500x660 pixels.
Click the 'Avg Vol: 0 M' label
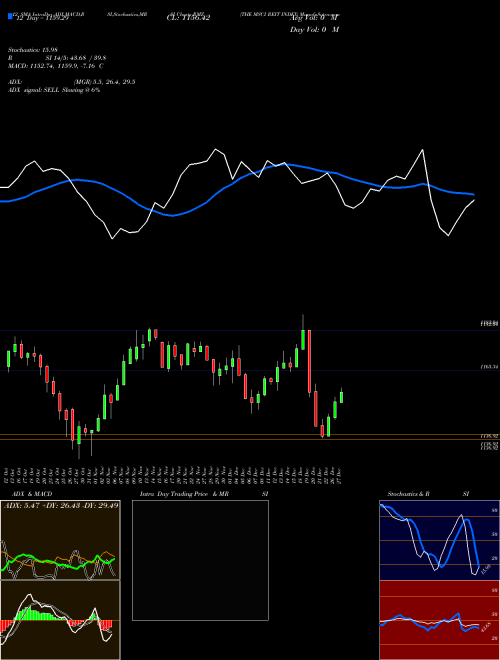[314, 18]
